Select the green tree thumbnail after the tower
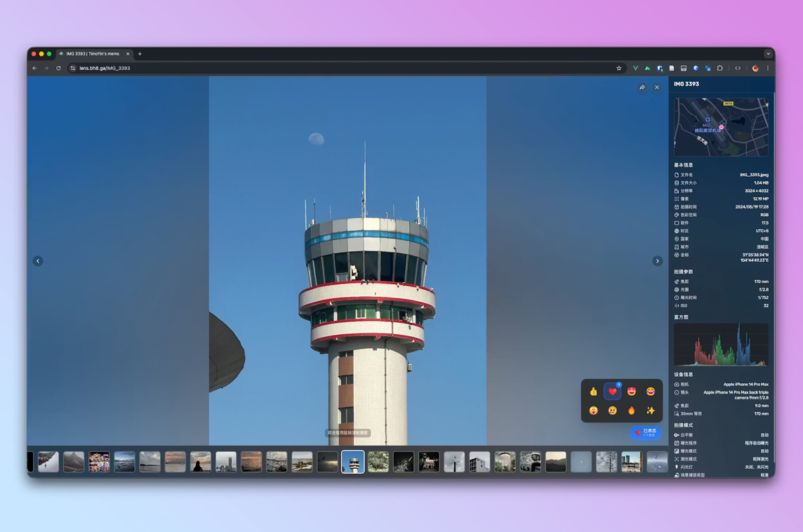 click(378, 462)
